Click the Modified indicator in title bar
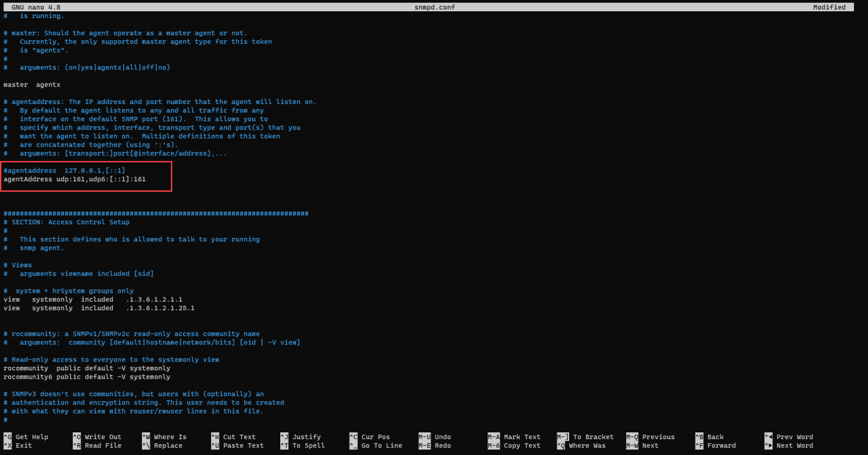Viewport: 868px width, 455px height. 830,7
